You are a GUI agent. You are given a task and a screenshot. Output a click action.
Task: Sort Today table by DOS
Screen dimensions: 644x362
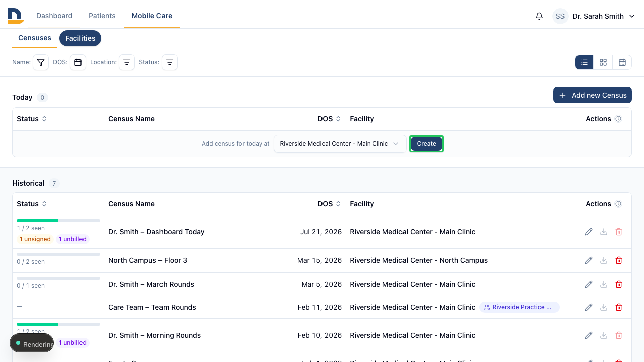tap(329, 119)
